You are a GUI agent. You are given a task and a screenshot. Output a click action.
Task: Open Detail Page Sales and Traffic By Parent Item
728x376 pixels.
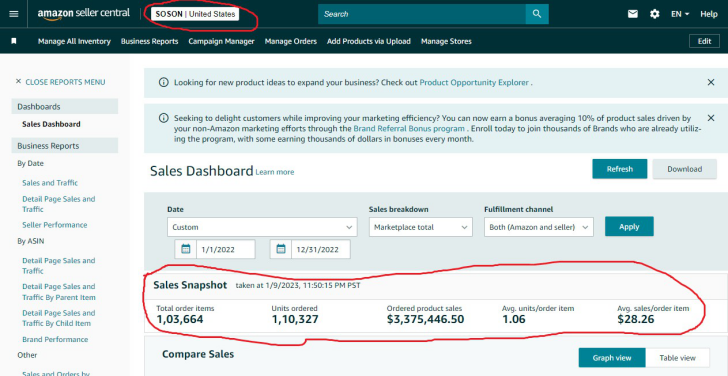click(58, 292)
